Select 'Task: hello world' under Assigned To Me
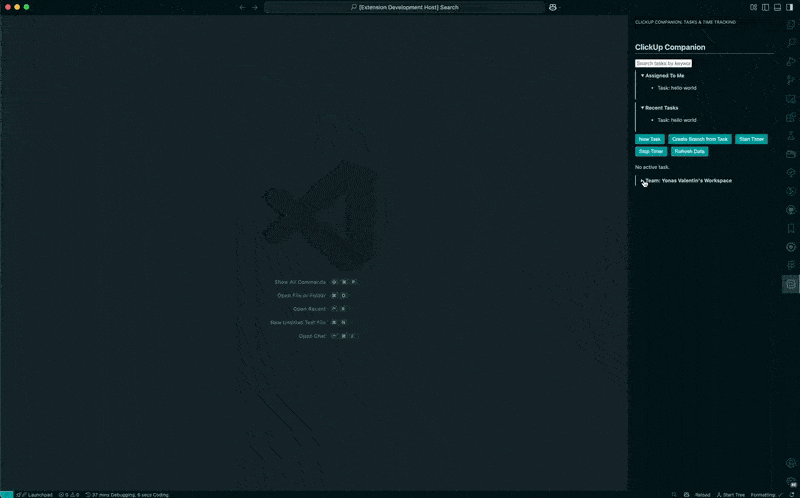 (x=677, y=88)
